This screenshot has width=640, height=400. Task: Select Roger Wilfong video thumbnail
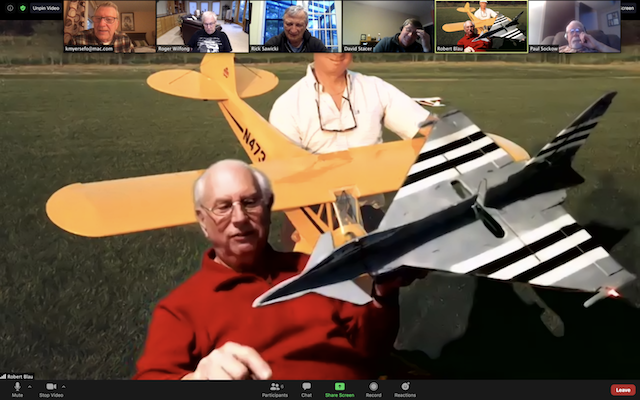[x=202, y=27]
